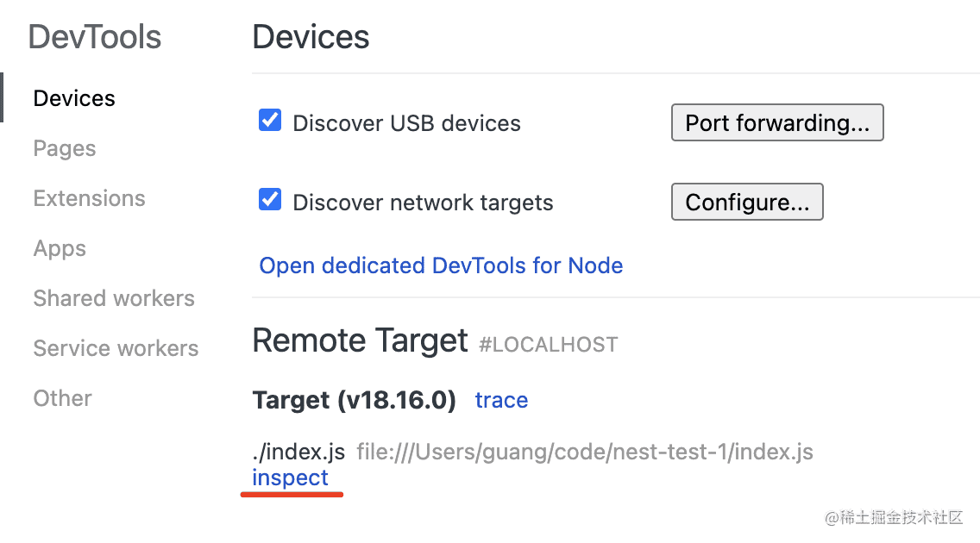Click the index.js file URL text
This screenshot has height=543, width=980.
[x=584, y=452]
